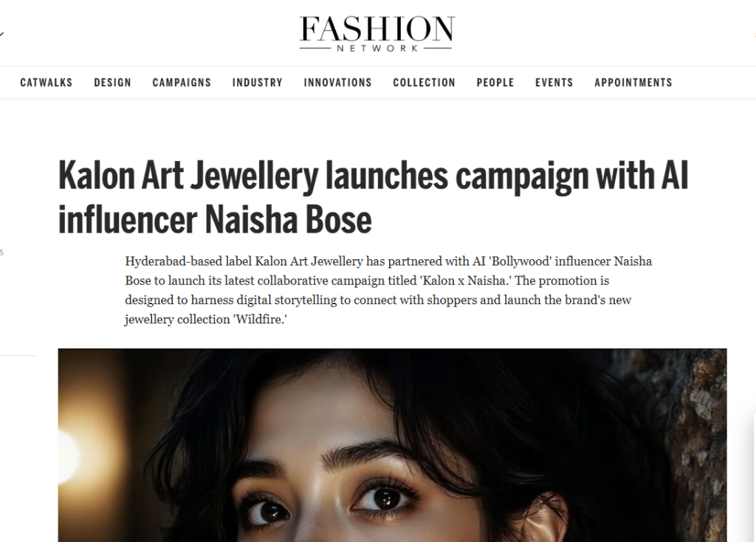Click the NETWORK wordmark under the logo
The height and width of the screenshot is (542, 756).
pyautogui.click(x=377, y=48)
